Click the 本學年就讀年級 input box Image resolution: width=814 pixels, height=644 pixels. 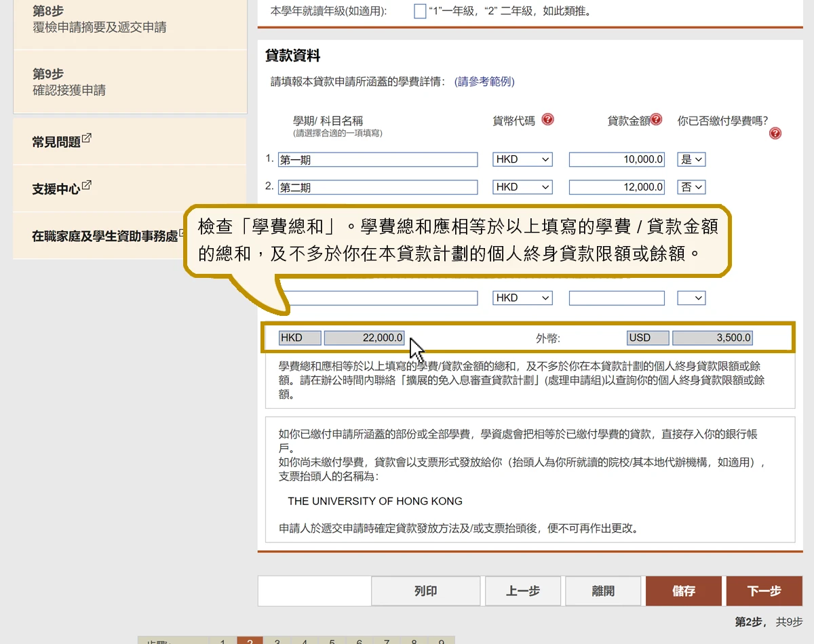[x=420, y=11]
